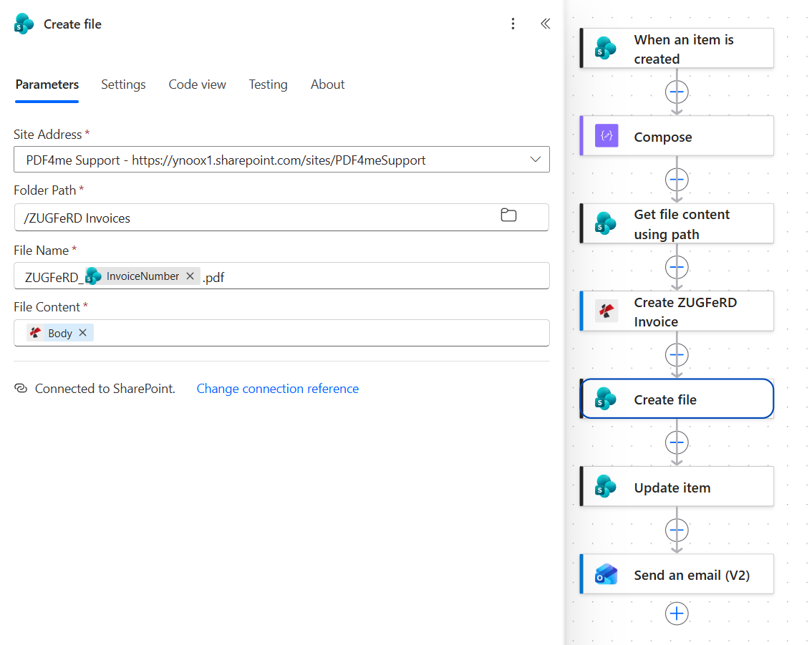
Task: Click the Create file panel title
Action: pos(72,24)
